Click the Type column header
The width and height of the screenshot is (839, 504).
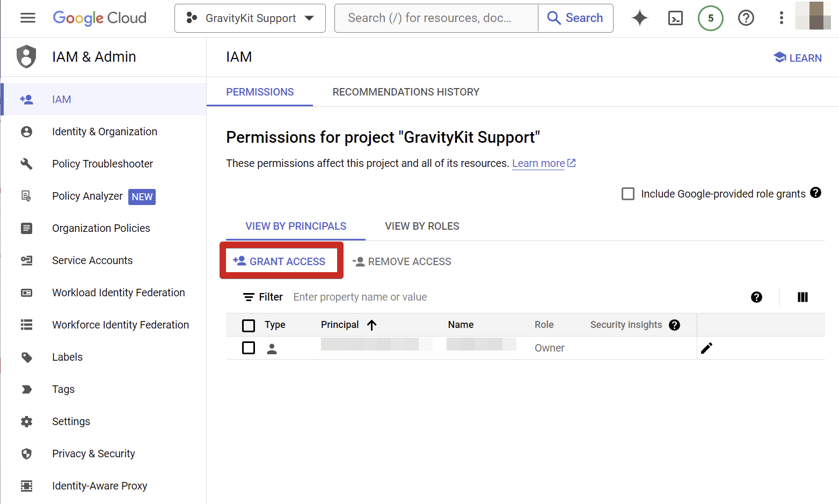click(x=275, y=325)
